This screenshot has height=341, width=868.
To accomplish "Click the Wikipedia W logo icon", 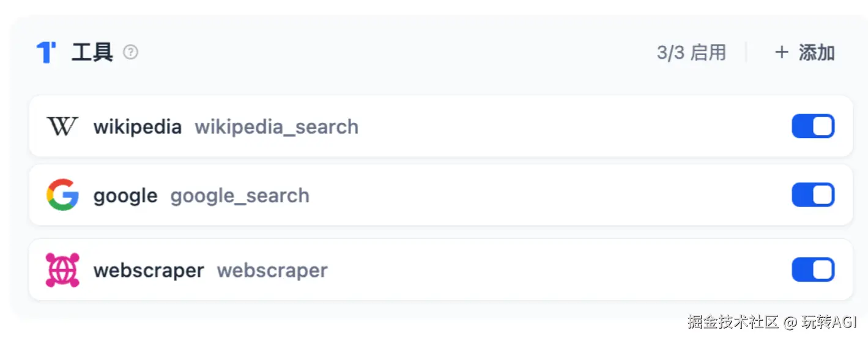I will (x=62, y=127).
